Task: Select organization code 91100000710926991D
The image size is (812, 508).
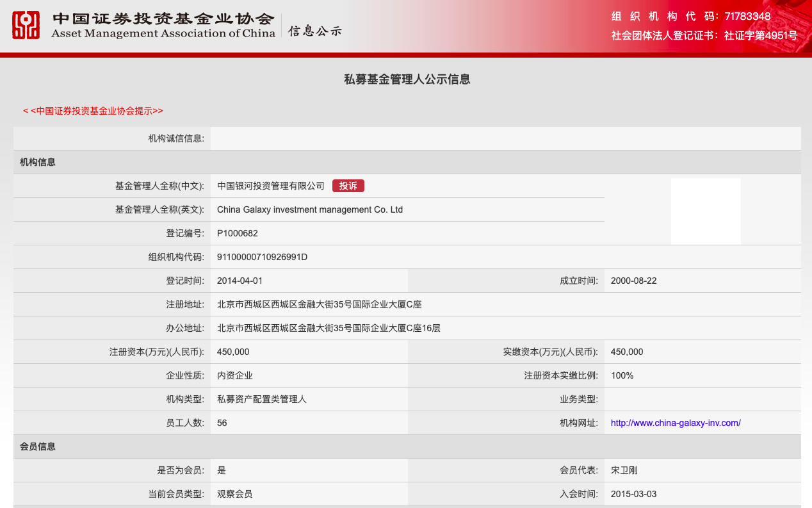Action: coord(263,257)
